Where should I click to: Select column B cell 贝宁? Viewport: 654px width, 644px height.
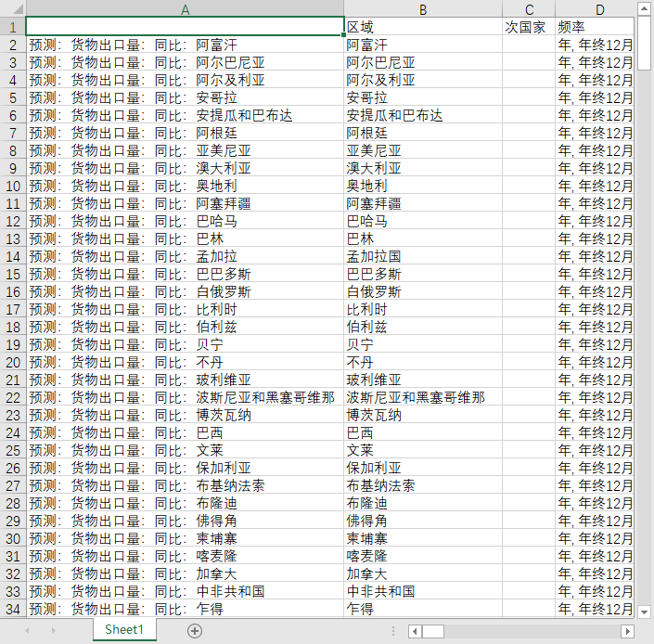tap(423, 344)
